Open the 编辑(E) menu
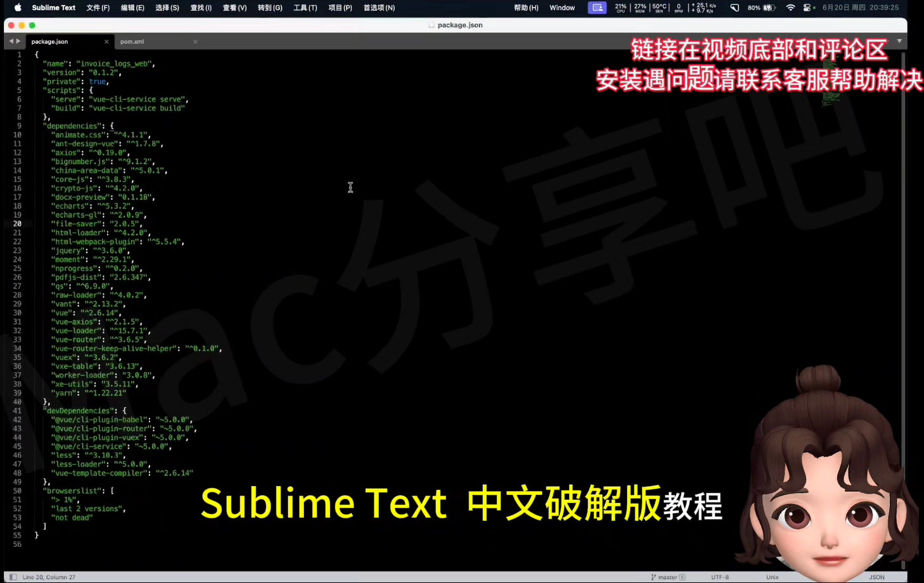 click(132, 8)
